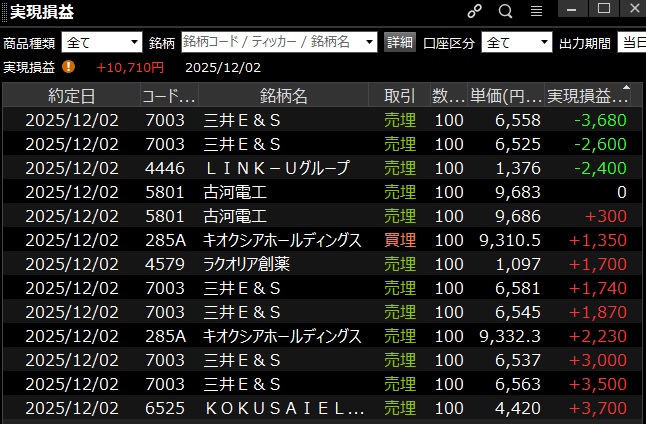Select the LINK-Uグループ row
This screenshot has height=424, width=646.
283,168
